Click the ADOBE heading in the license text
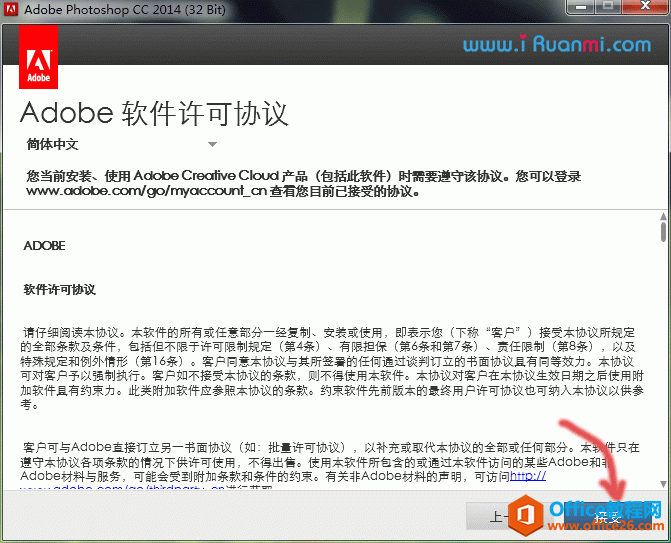Image resolution: width=671 pixels, height=543 pixels. point(44,245)
